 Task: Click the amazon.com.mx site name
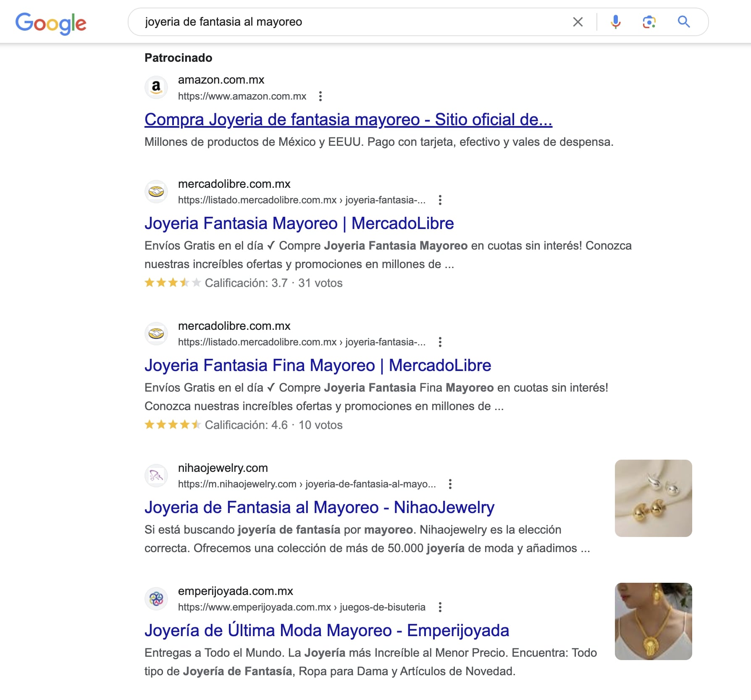[221, 80]
